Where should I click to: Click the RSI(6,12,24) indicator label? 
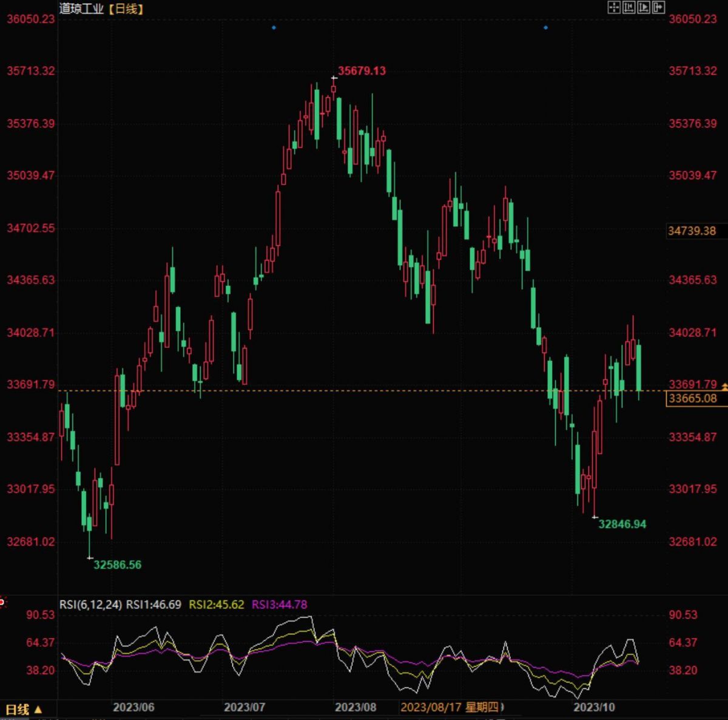click(x=91, y=605)
